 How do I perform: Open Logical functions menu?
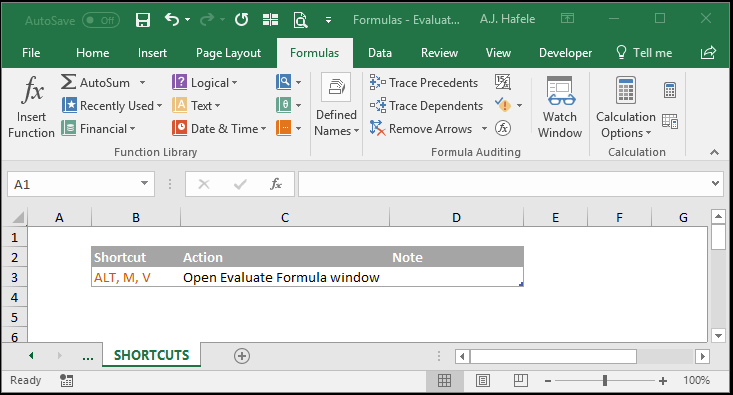pyautogui.click(x=205, y=82)
